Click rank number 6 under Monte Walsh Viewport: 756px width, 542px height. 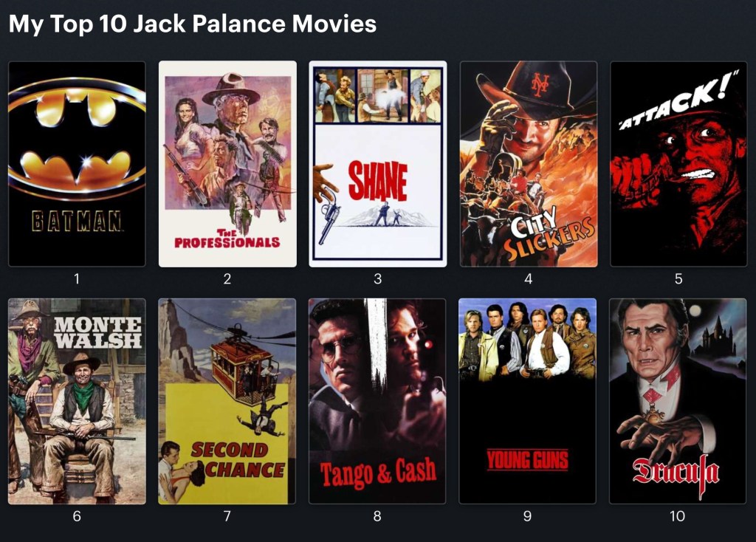77,516
